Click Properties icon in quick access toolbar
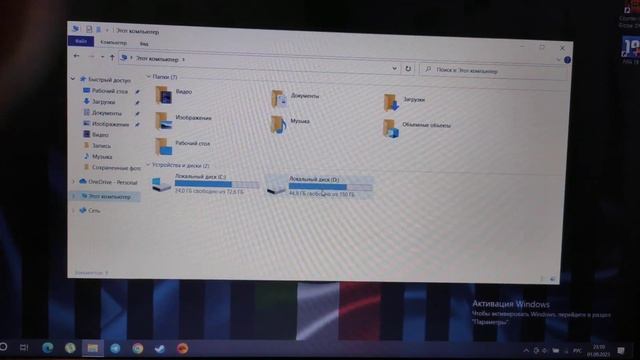 [x=89, y=29]
